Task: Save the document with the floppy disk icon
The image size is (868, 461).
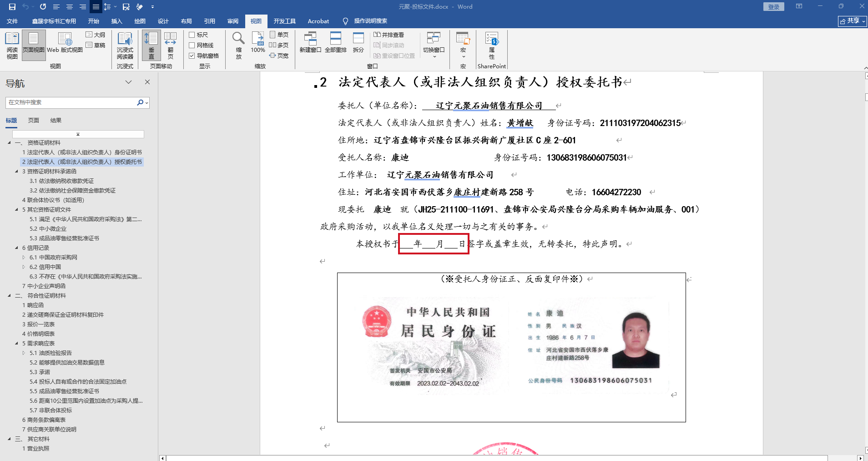Action: pos(12,7)
